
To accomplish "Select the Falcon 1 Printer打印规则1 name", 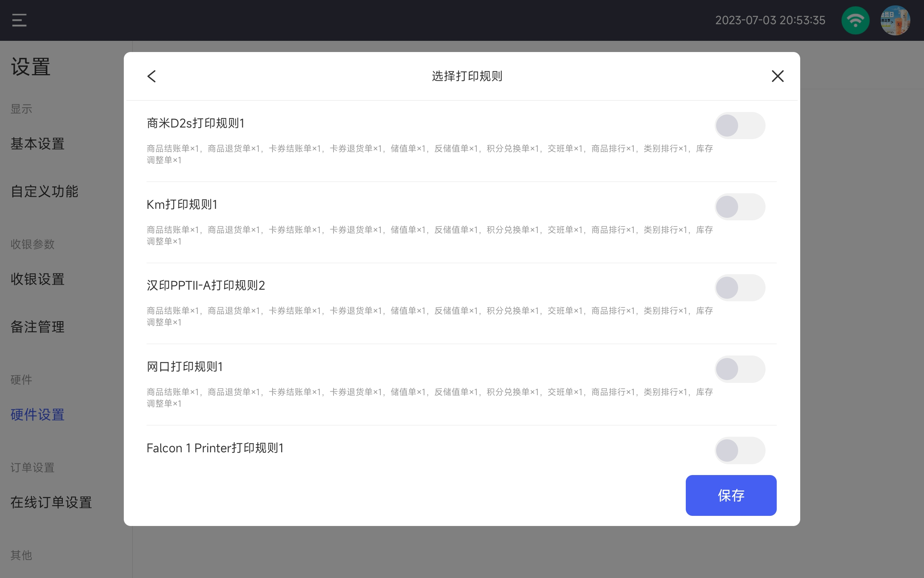I will (x=215, y=448).
